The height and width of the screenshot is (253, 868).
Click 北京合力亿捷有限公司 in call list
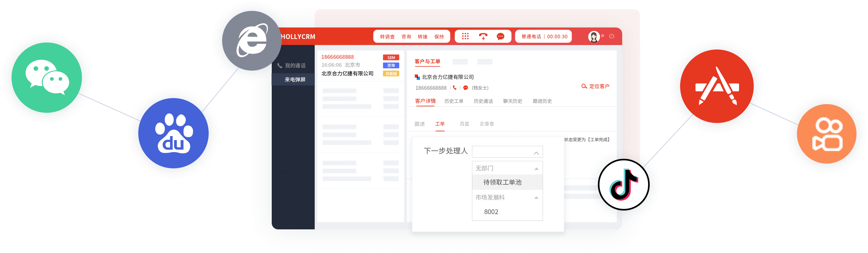pos(347,74)
